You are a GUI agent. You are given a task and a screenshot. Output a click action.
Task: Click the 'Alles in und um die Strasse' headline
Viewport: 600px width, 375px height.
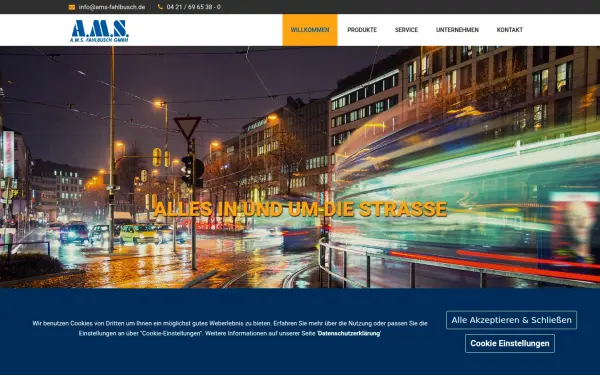coord(300,209)
